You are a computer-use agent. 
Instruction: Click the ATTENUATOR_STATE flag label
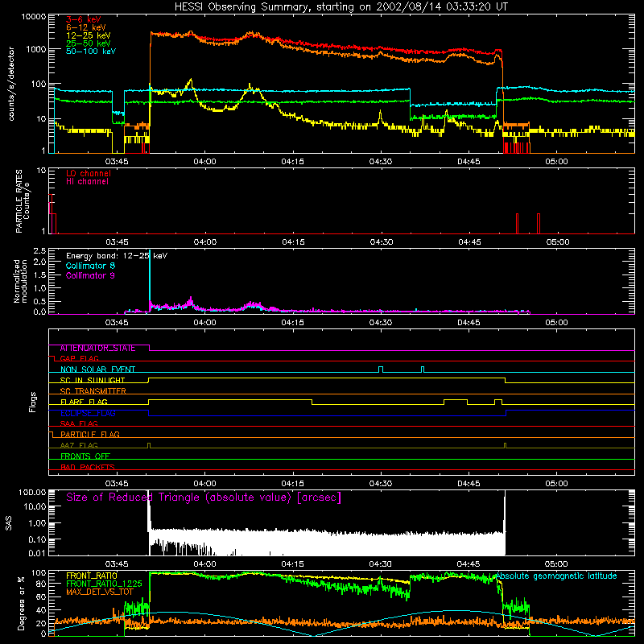(x=97, y=349)
